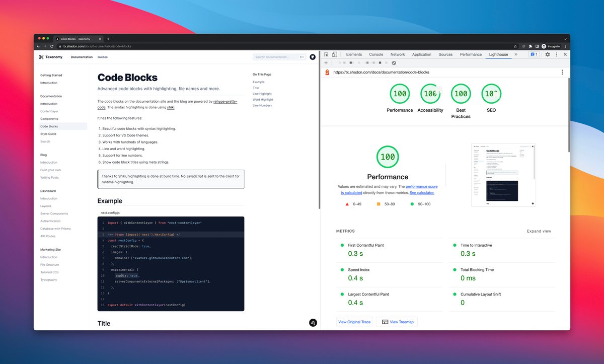
Task: Select the inspect element cursor tool
Action: pos(327,54)
